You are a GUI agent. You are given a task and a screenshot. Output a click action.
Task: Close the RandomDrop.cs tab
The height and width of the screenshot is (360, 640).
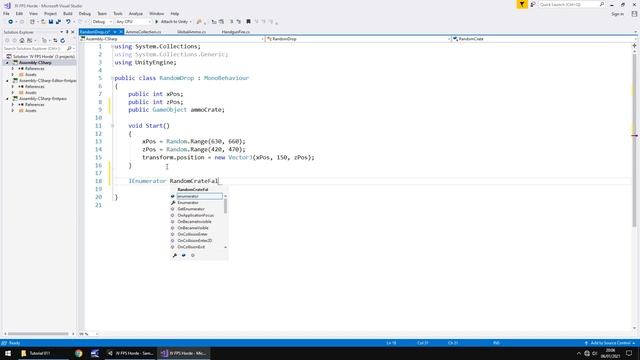coord(121,32)
